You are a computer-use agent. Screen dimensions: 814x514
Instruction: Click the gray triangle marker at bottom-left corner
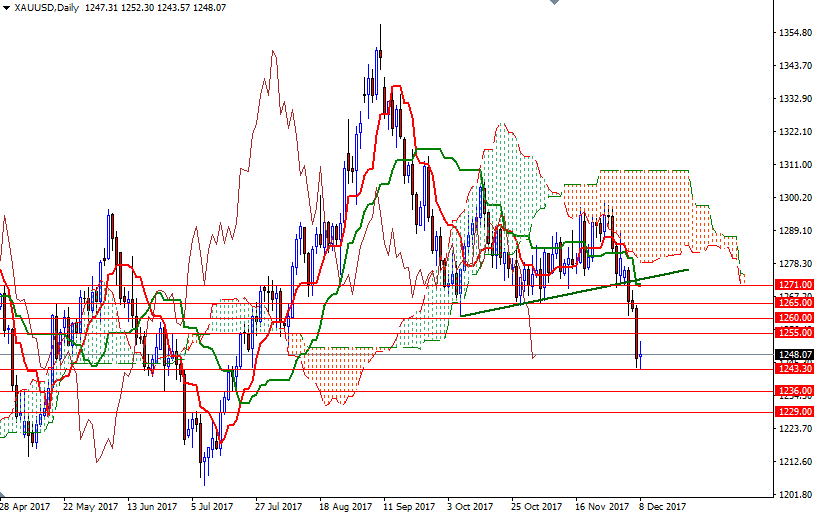coord(3,496)
